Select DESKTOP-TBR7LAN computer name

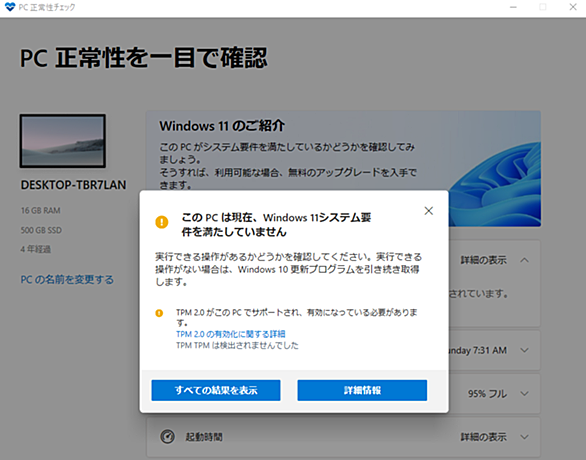coord(73,185)
